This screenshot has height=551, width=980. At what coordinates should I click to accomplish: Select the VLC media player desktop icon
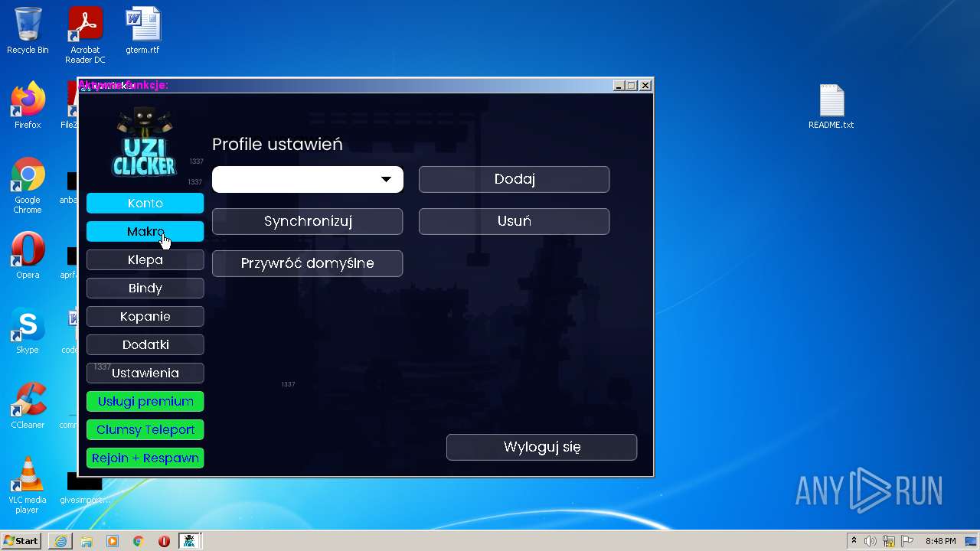tap(28, 485)
